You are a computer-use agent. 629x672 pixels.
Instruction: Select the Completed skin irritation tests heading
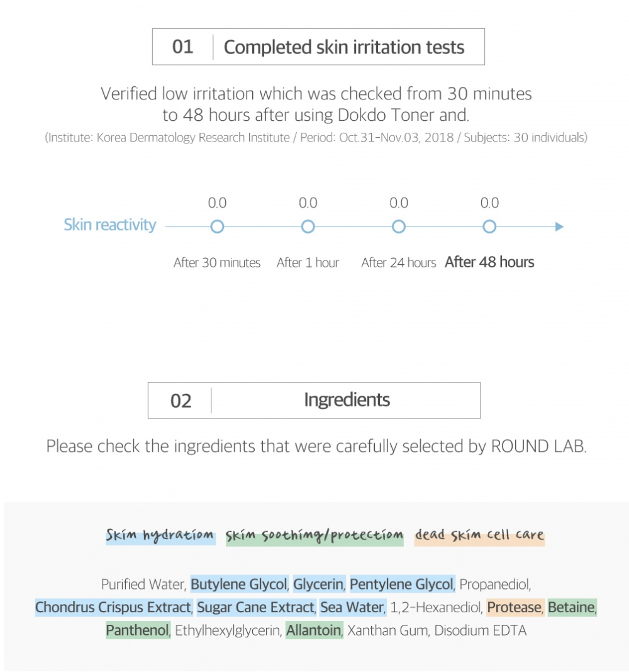pyautogui.click(x=344, y=47)
